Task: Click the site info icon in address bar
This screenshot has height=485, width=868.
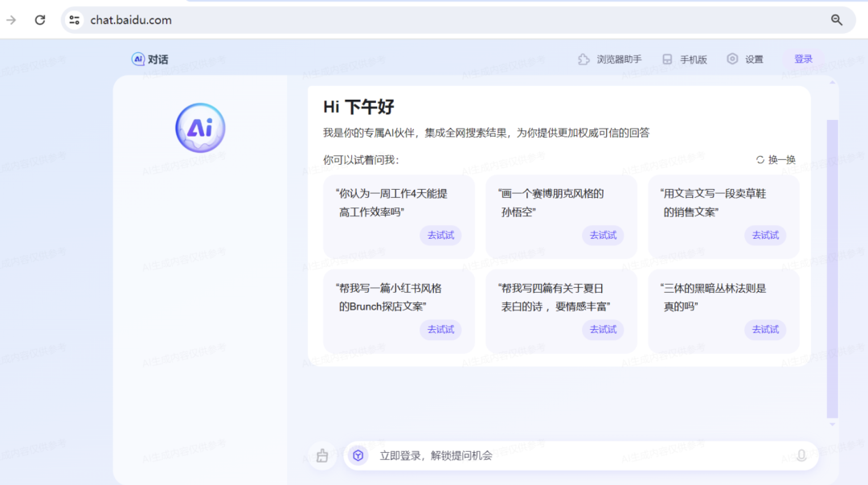Action: click(75, 20)
